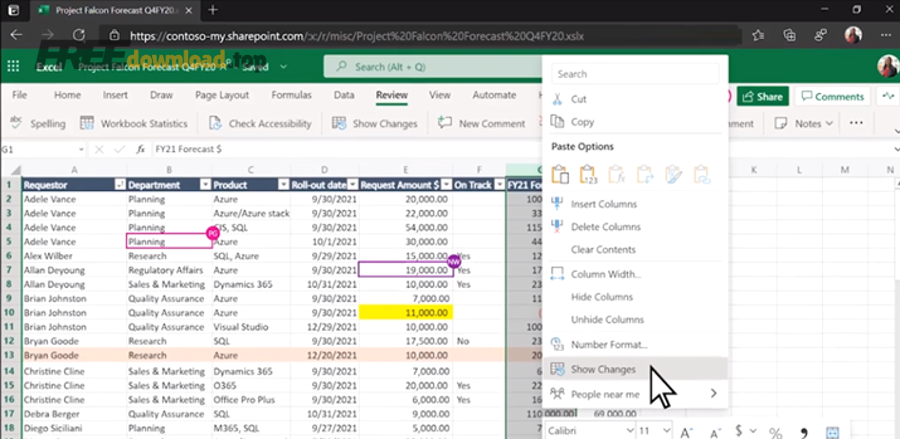Viewport: 900px width, 439px height.
Task: Apply percent style from mini toolbar
Action: click(x=775, y=432)
